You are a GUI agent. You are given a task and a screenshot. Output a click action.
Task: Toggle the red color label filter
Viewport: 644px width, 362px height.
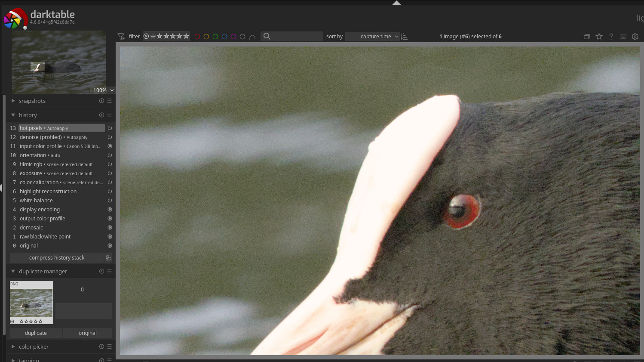(x=197, y=37)
